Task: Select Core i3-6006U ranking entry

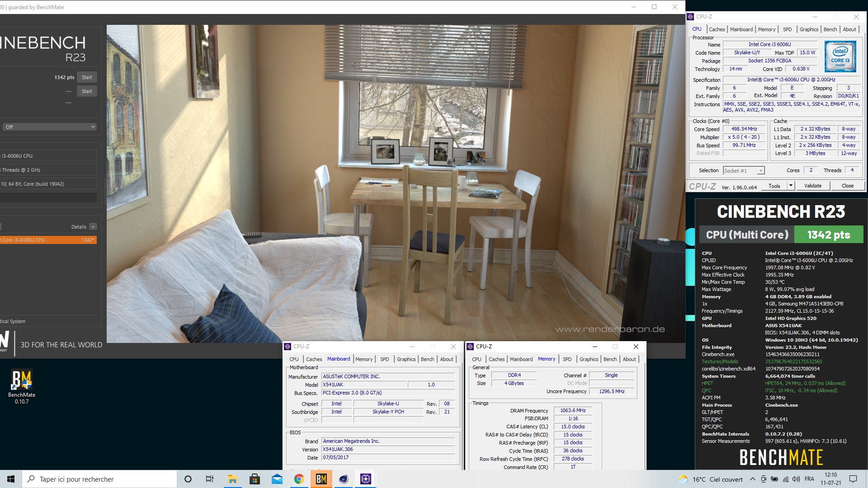Action: click(x=48, y=240)
